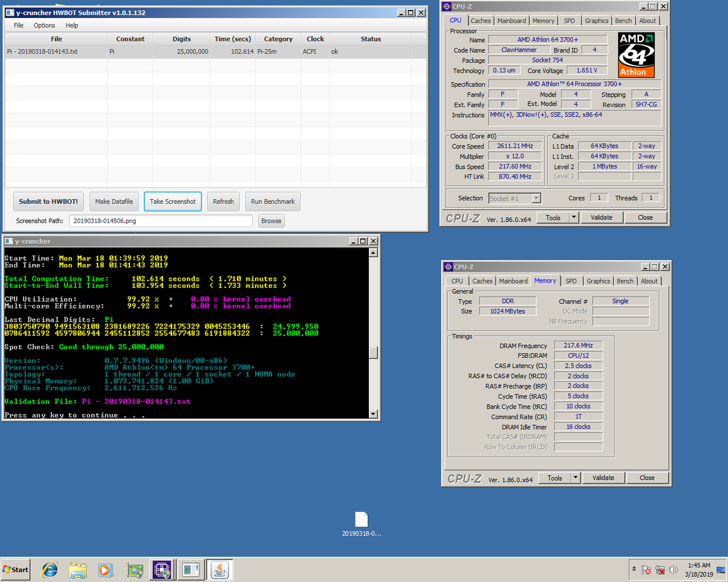
Task: Click Close button in lower CPU-Z window
Action: tap(647, 478)
